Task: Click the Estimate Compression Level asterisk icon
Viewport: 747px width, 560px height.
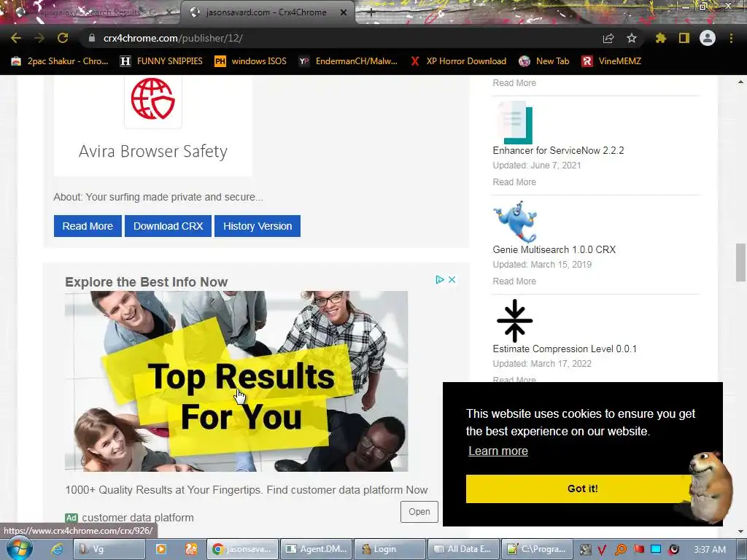Action: (x=514, y=321)
